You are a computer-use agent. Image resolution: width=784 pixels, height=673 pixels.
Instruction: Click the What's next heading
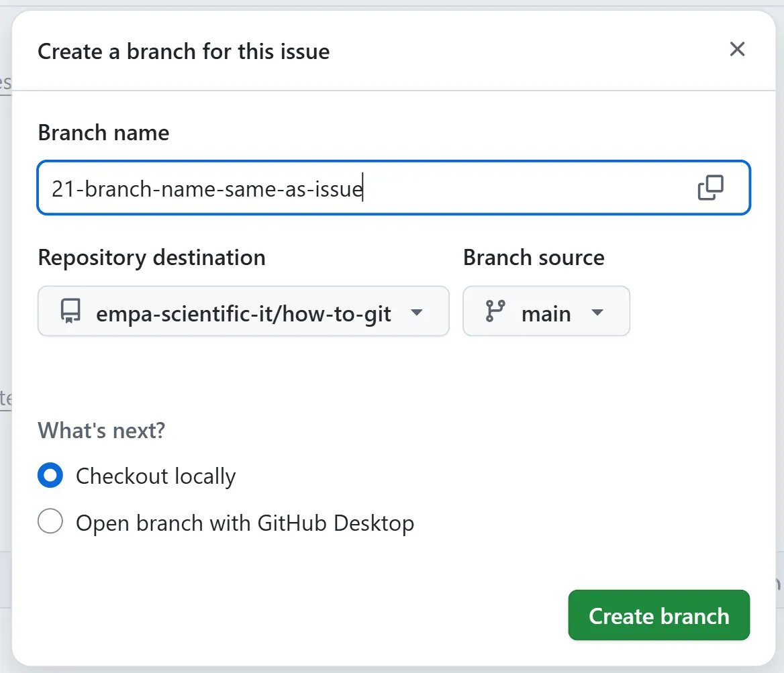click(101, 430)
